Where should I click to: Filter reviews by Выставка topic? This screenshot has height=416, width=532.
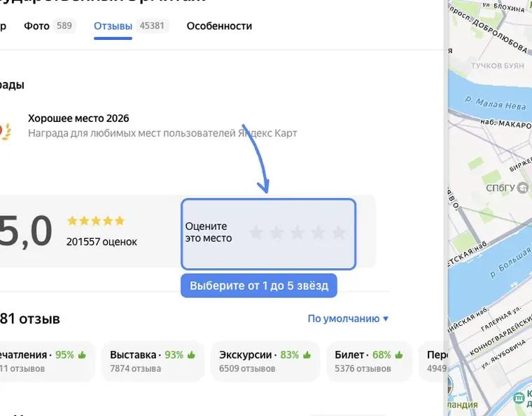tap(153, 361)
